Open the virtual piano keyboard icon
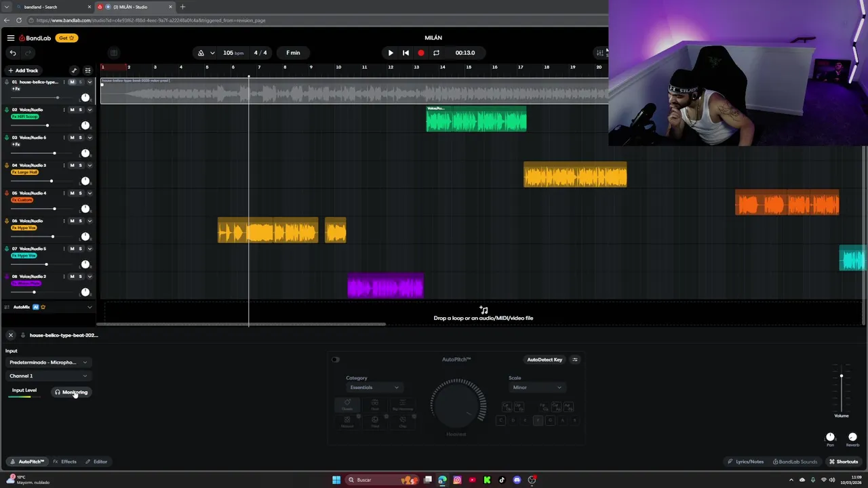The width and height of the screenshot is (868, 488). (x=113, y=53)
